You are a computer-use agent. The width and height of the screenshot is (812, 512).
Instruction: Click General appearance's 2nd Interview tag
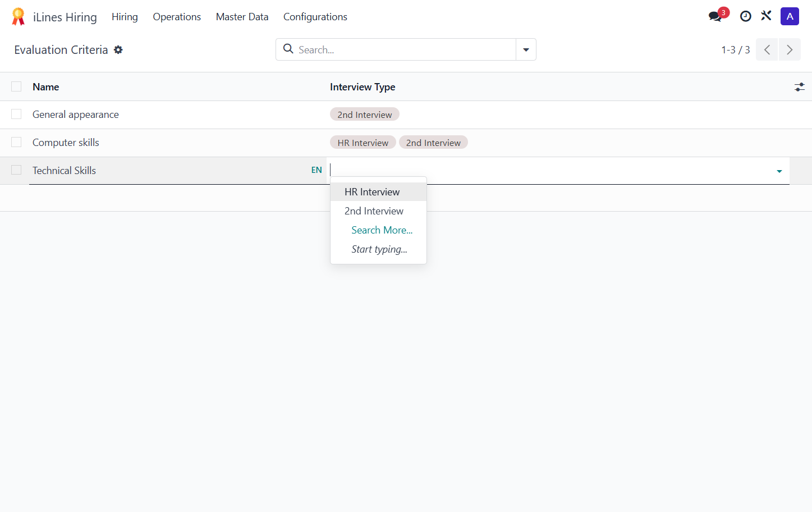(x=365, y=115)
